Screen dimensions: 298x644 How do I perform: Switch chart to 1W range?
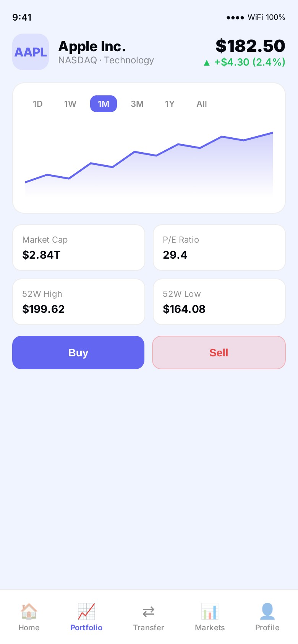[x=70, y=104]
